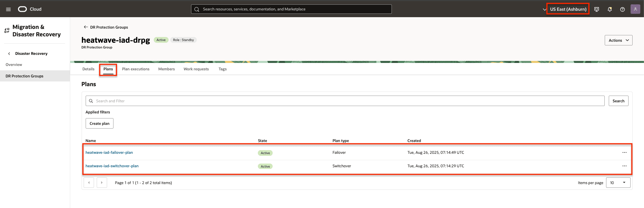Go to next page of plans
The width and height of the screenshot is (644, 208).
click(102, 183)
